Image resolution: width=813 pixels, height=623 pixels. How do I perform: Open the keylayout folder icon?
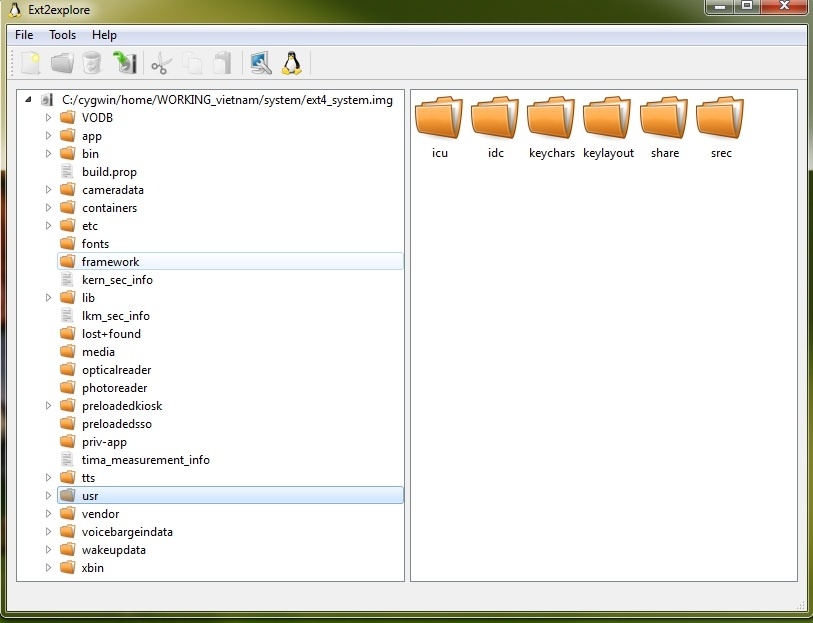point(607,117)
